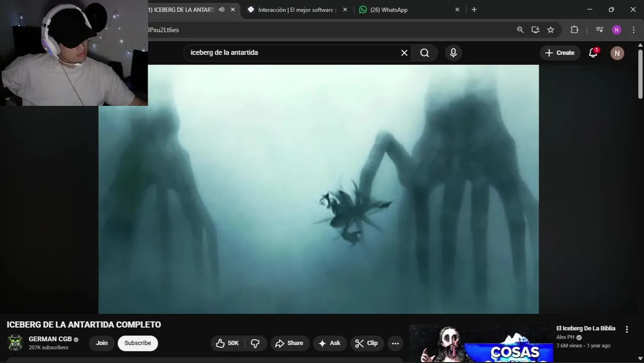The image size is (644, 363).
Task: Close the ICEBERG DE LA ANTARTIDA tab
Action: [x=233, y=10]
